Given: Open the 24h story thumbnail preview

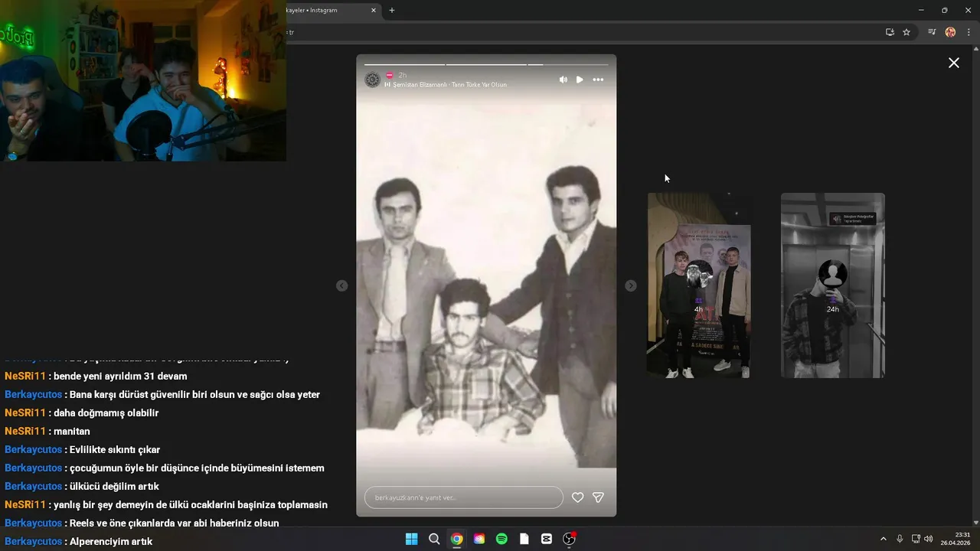Looking at the screenshot, I should point(833,285).
